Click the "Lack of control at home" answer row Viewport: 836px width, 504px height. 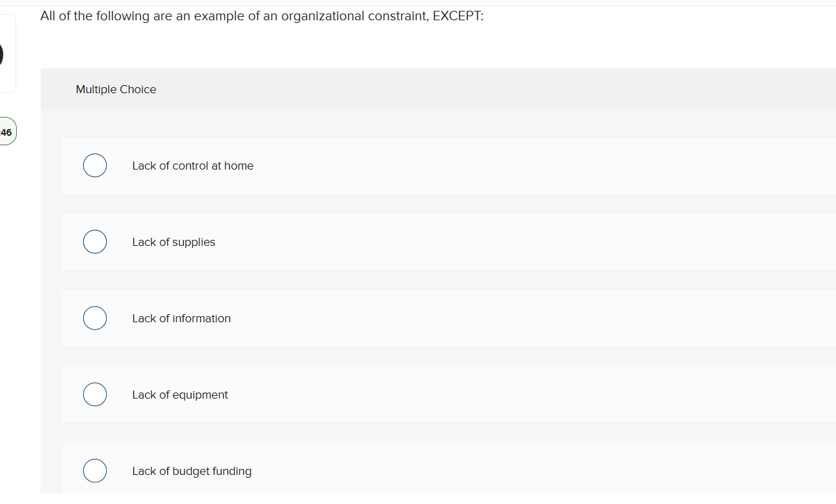coord(338,165)
